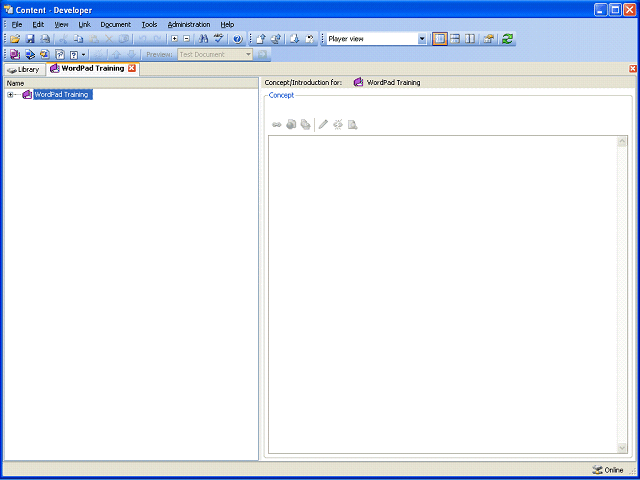Click the cancel check out icon
The image size is (640, 480).
[x=309, y=39]
